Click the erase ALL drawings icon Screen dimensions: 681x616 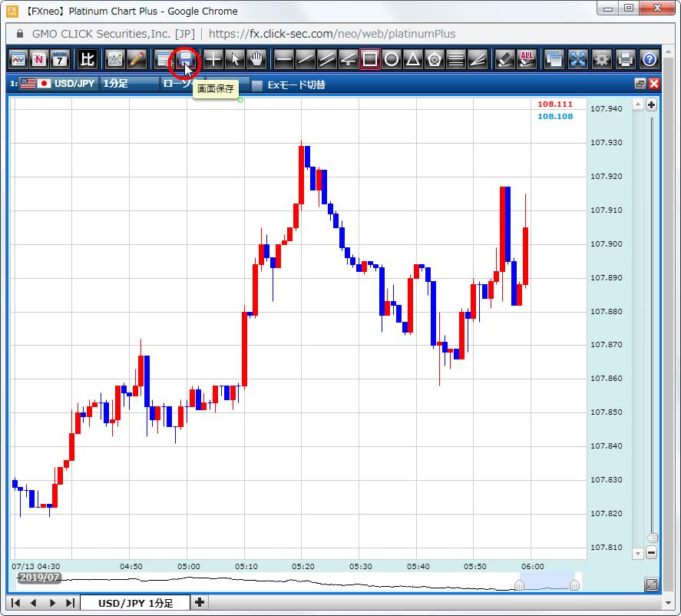[x=526, y=59]
